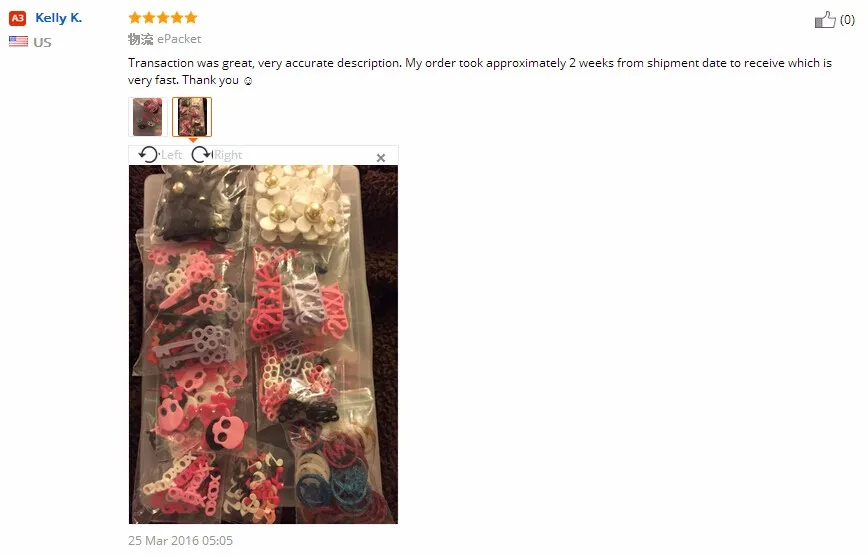The width and height of the screenshot is (868, 556).
Task: Click the US flag icon
Action: pos(18,42)
